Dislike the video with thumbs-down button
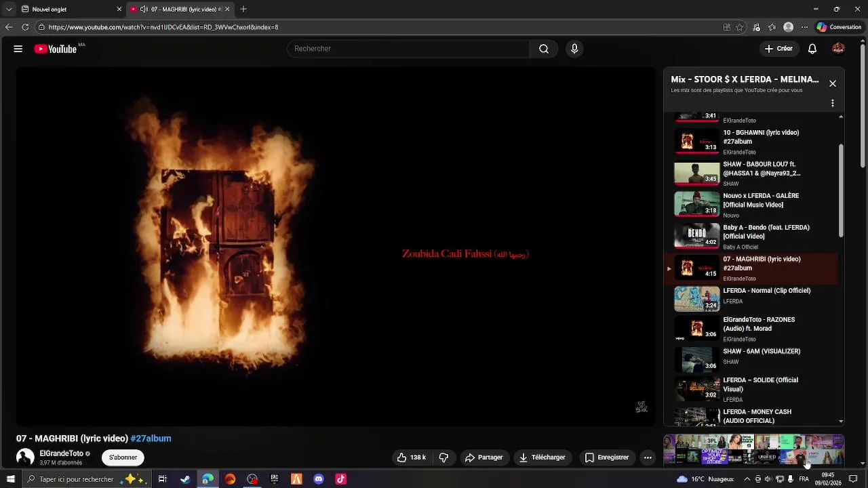 click(x=443, y=457)
